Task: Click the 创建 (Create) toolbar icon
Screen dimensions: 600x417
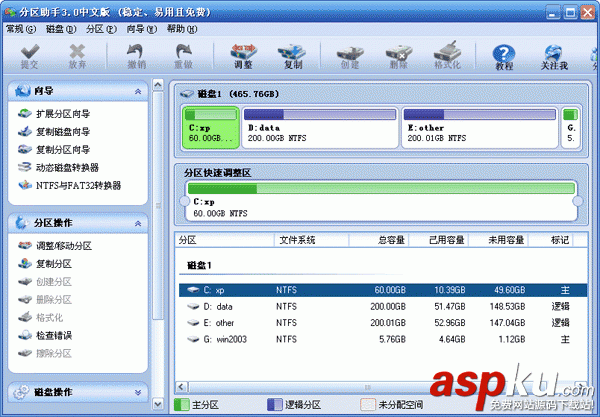Action: (350, 56)
